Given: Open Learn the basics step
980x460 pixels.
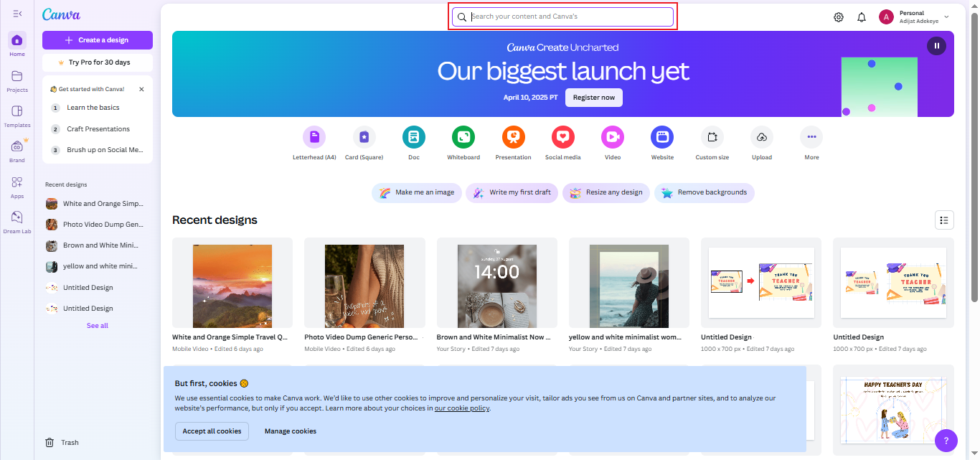Looking at the screenshot, I should (98, 108).
